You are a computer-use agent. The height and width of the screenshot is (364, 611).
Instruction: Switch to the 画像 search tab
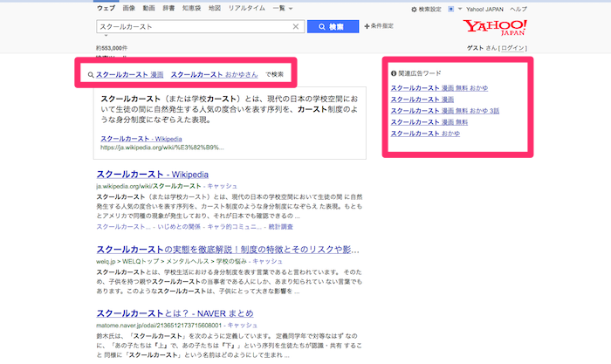(129, 8)
